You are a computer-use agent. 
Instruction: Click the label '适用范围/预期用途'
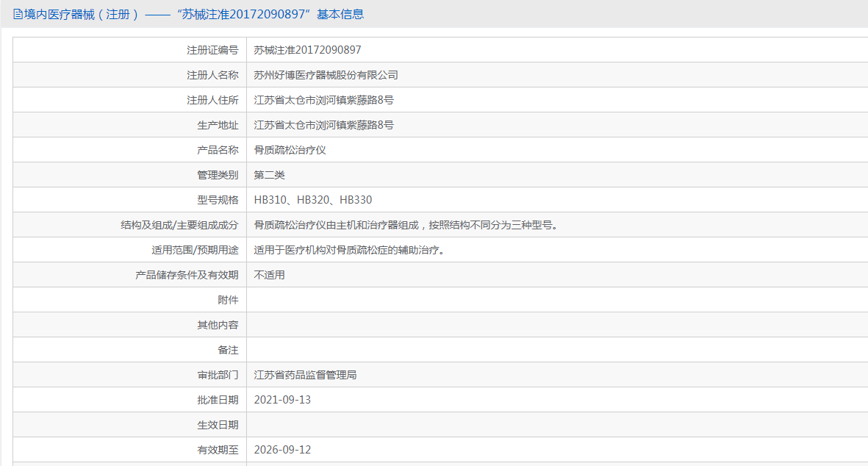tap(195, 250)
